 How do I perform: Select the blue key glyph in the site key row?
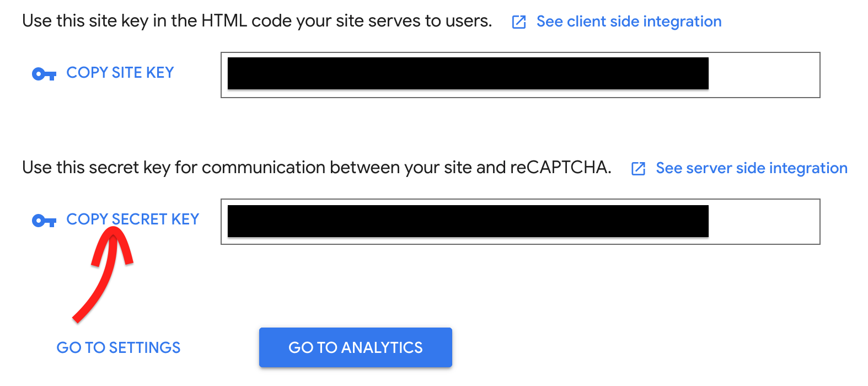click(44, 72)
